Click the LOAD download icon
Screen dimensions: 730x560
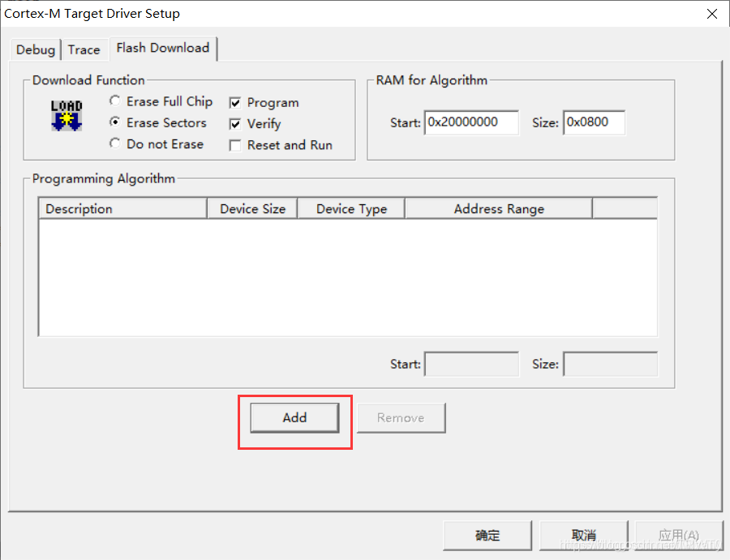tap(67, 115)
